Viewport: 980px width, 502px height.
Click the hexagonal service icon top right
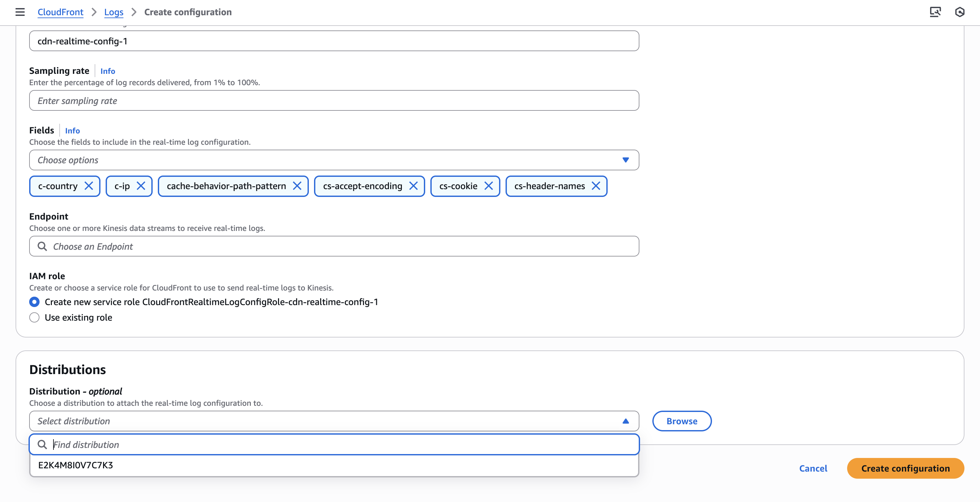click(960, 12)
